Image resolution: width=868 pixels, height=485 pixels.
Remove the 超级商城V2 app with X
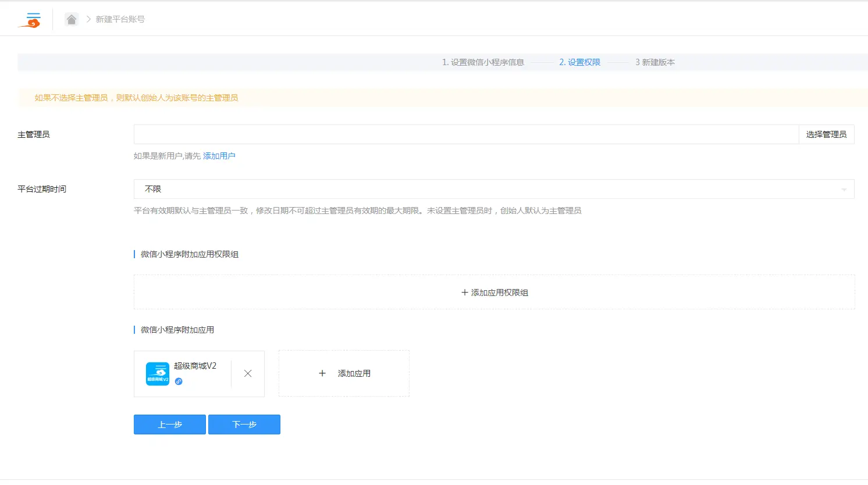pos(248,373)
